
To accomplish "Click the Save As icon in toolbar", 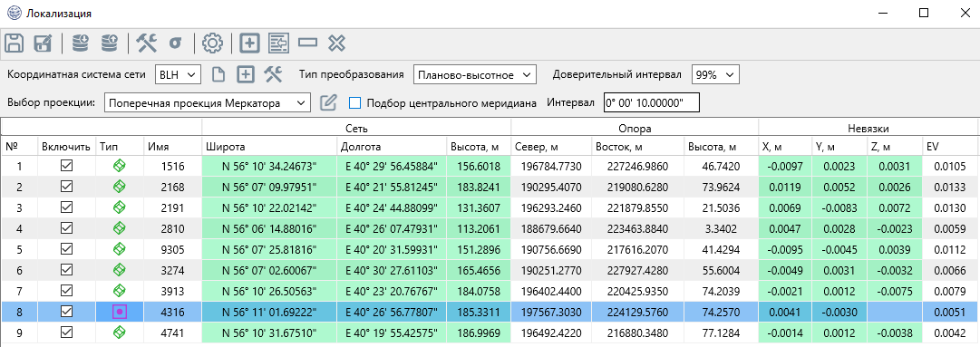I will [x=43, y=43].
